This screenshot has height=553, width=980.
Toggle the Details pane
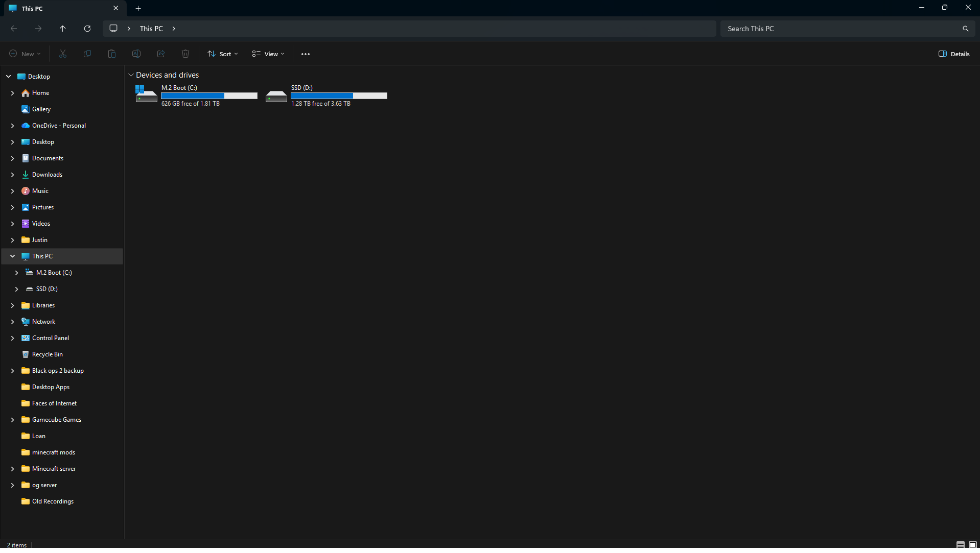pos(954,54)
